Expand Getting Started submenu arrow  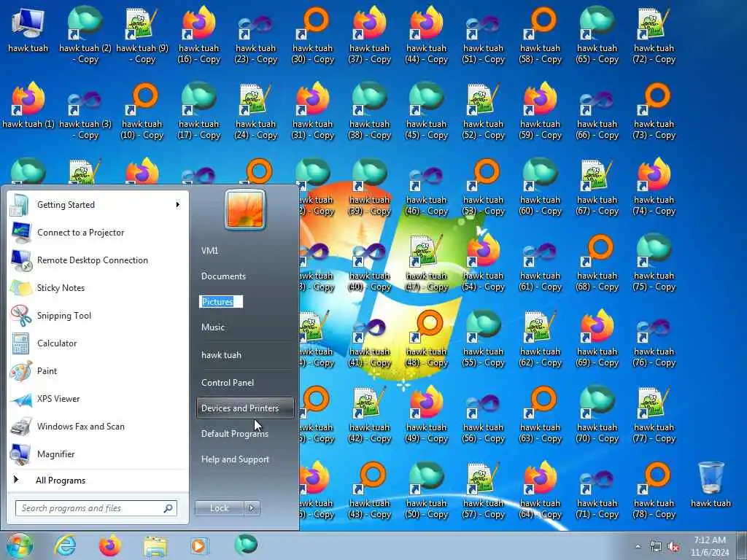[178, 205]
